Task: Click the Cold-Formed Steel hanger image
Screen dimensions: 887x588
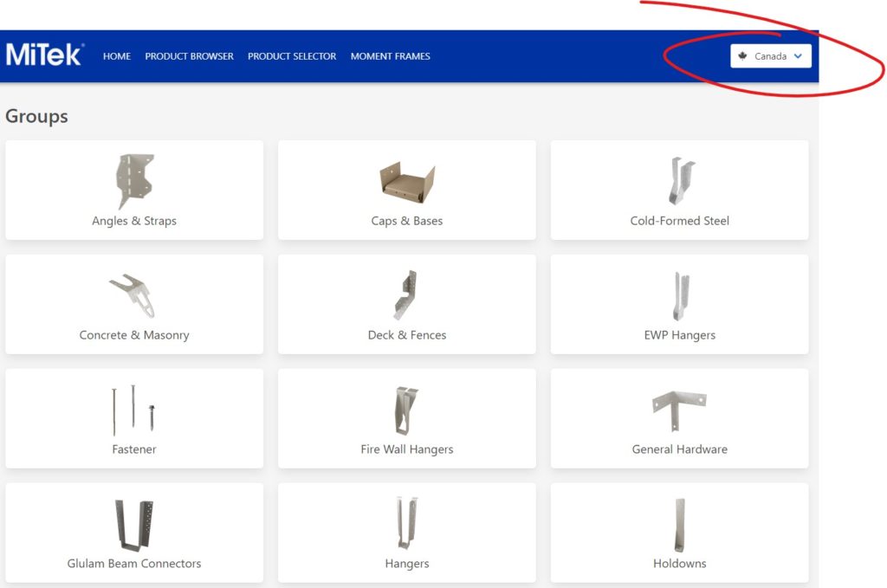Action: click(x=681, y=180)
